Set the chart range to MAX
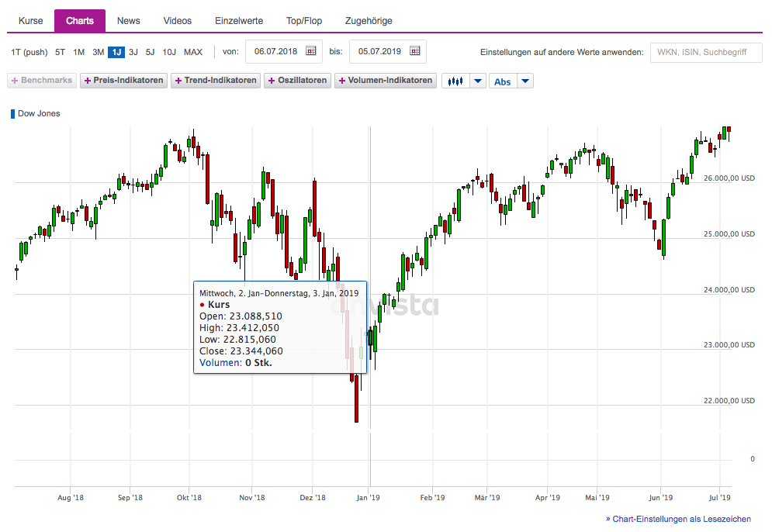 click(x=193, y=52)
